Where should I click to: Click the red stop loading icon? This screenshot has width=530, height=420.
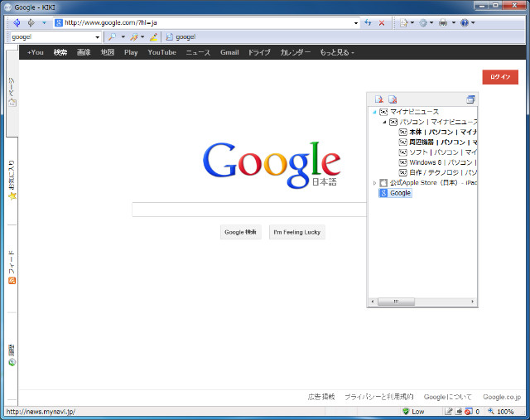(x=382, y=23)
